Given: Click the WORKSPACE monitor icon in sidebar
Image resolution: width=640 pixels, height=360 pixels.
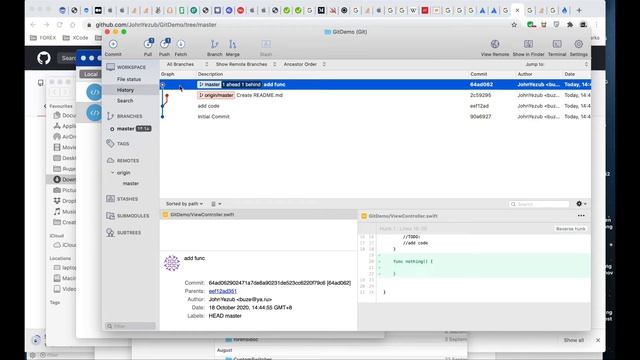Looking at the screenshot, I should click(111, 67).
